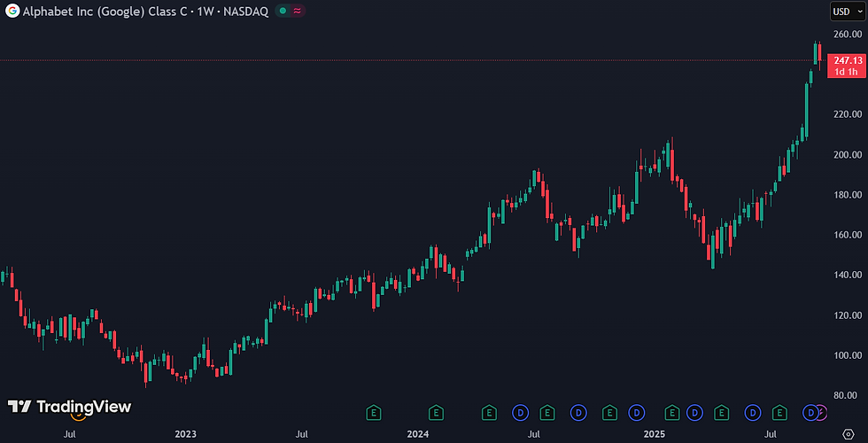Viewport: 868px width, 443px height.
Task: Click the Jul label between 2024 and 2025
Action: click(x=534, y=433)
